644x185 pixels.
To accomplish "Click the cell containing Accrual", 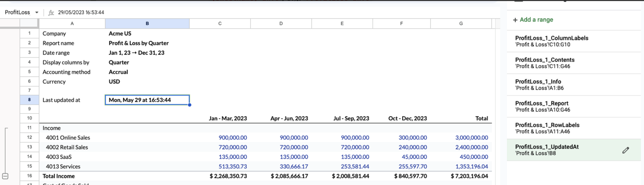I will pos(147,72).
